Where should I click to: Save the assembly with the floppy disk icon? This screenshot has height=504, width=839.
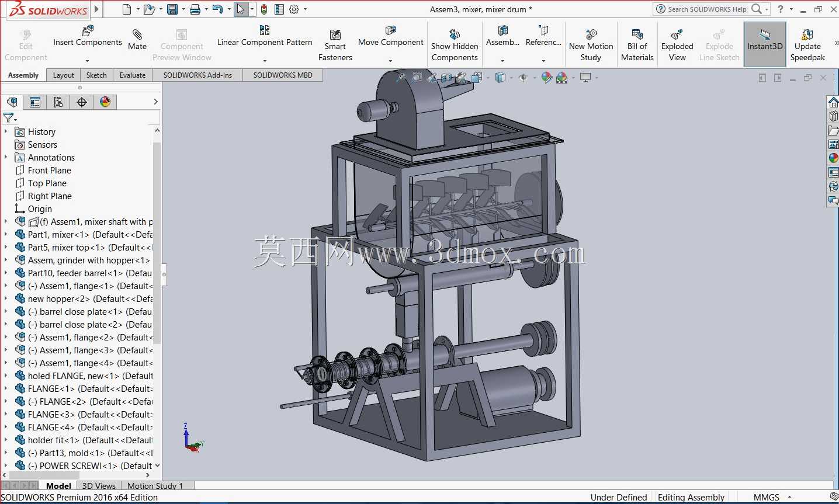point(172,9)
